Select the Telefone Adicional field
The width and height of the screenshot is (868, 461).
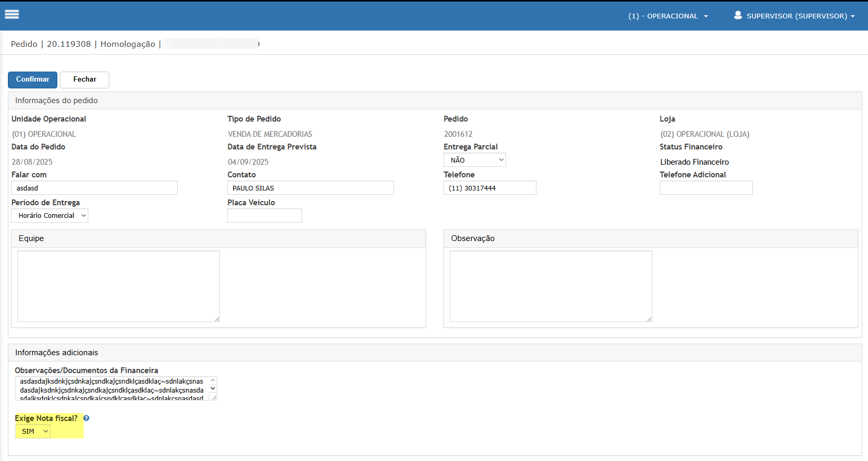[706, 188]
